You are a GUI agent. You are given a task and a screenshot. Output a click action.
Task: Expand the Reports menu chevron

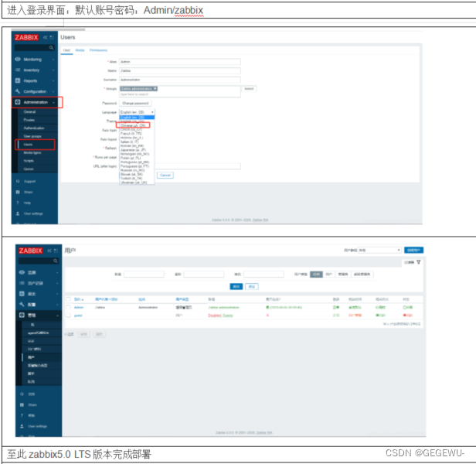[53, 81]
